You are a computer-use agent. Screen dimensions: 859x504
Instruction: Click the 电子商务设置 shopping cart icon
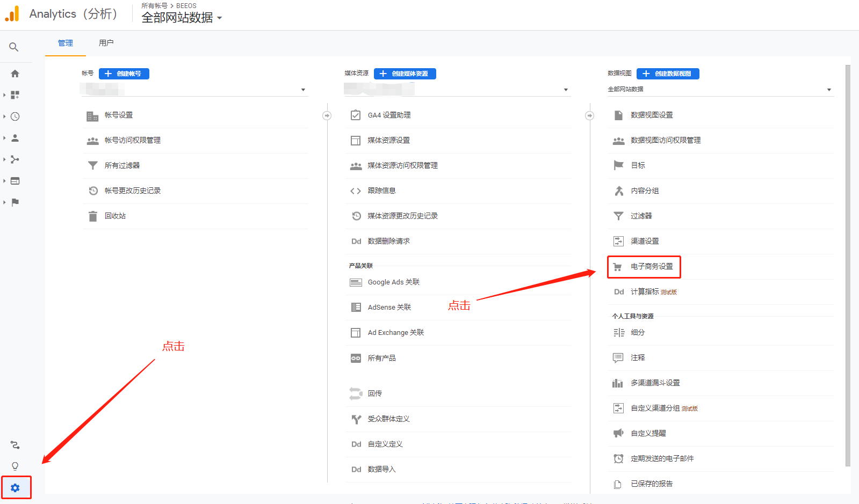tap(618, 267)
